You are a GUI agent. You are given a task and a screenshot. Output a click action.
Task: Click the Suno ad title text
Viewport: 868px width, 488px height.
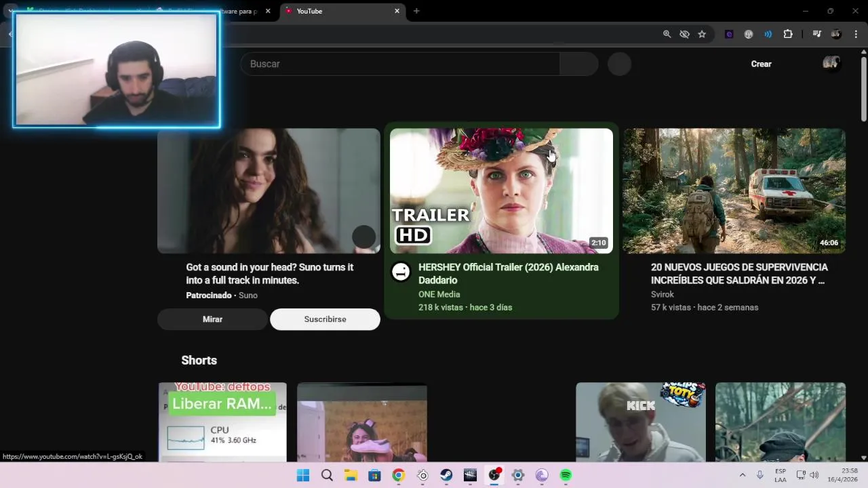(270, 274)
